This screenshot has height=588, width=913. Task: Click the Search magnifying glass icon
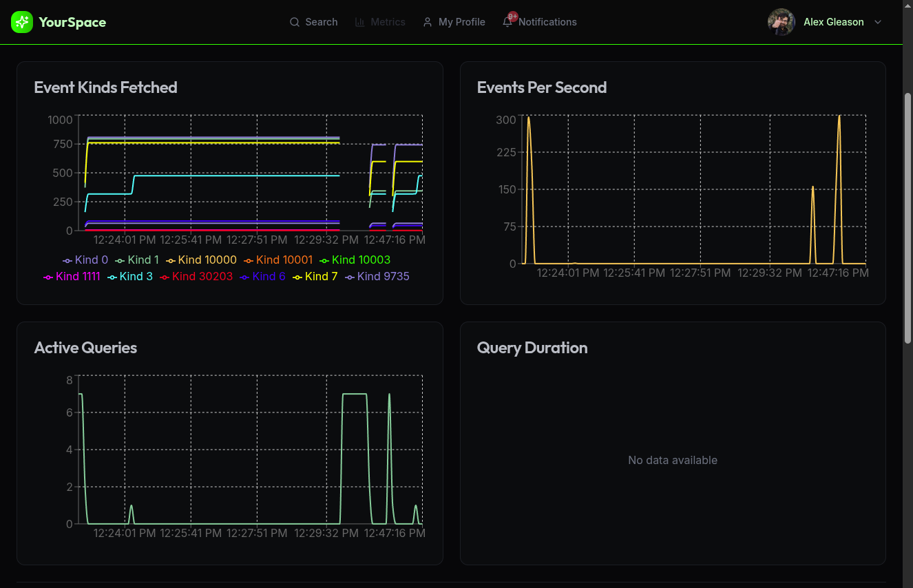pyautogui.click(x=295, y=22)
